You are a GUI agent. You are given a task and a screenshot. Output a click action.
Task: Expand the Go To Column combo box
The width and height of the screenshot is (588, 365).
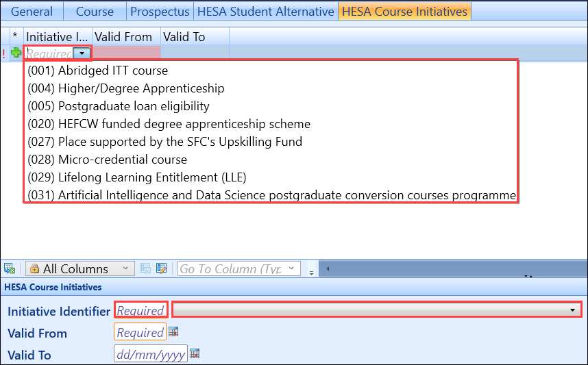[292, 268]
